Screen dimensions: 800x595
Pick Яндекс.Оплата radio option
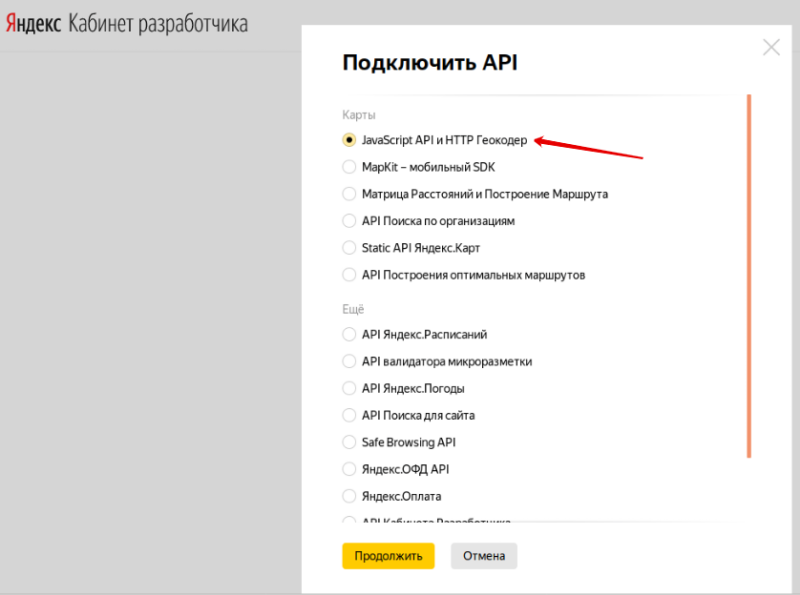[x=349, y=496]
